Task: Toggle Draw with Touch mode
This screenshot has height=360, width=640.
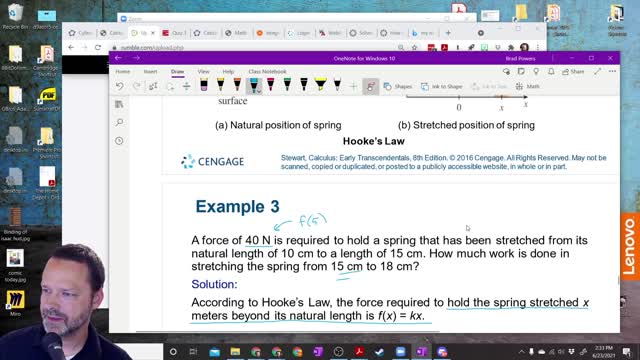Action: pyautogui.click(x=371, y=87)
